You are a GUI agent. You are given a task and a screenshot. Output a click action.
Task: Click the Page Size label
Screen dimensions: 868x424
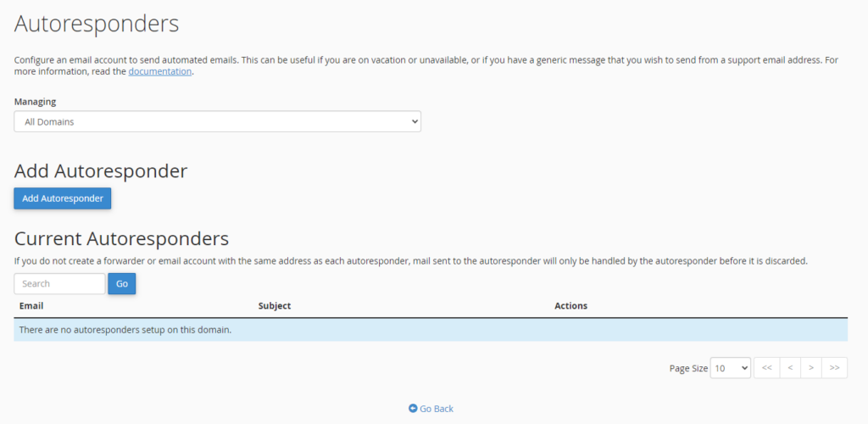point(688,369)
